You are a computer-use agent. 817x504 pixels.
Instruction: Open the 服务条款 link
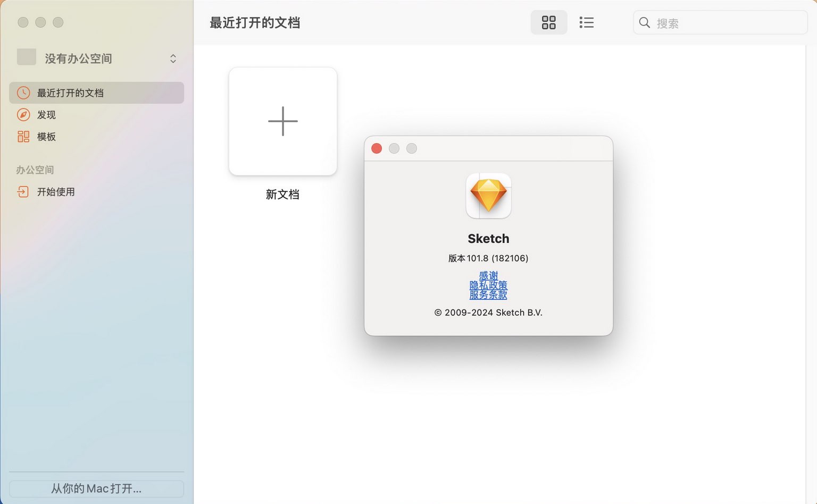coord(488,295)
